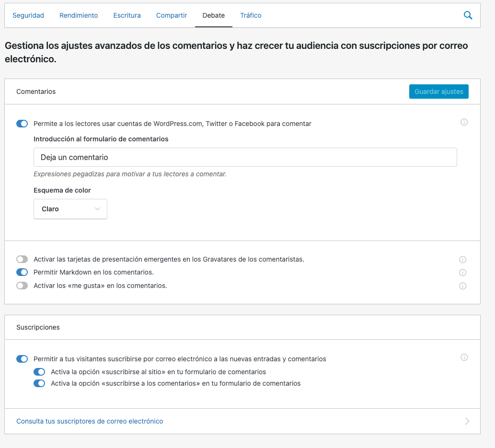495x448 pixels.
Task: Click the Guardar ajustes button
Action: [439, 92]
